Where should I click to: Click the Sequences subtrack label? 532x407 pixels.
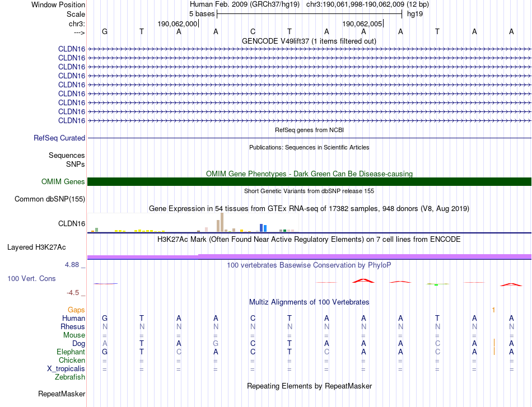click(x=67, y=155)
